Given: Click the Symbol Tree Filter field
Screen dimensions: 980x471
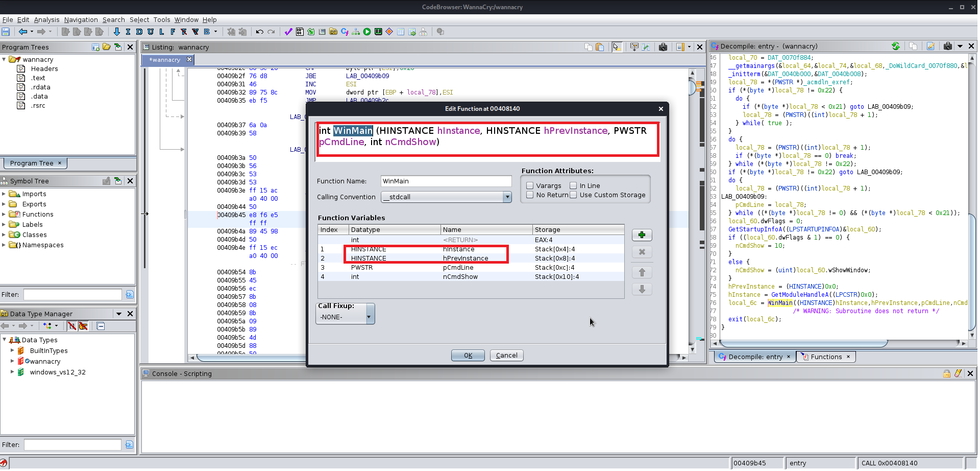Looking at the screenshot, I should (72, 294).
